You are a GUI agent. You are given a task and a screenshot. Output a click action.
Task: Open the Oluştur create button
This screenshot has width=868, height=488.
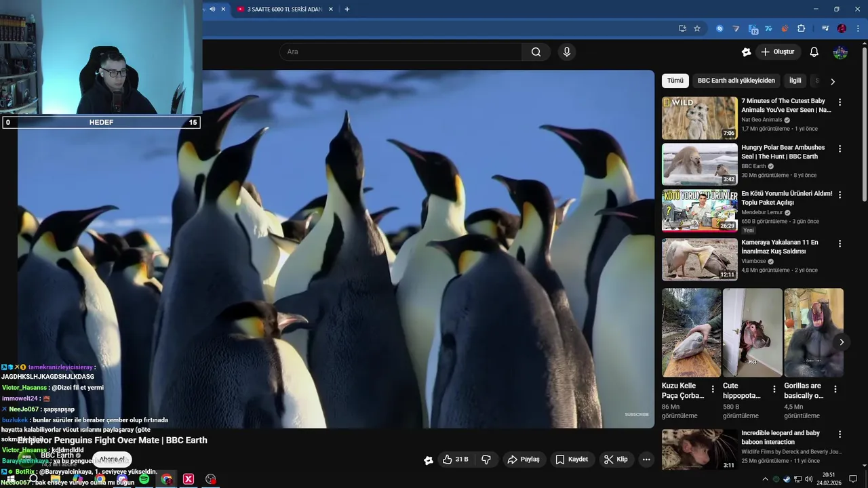coord(778,52)
